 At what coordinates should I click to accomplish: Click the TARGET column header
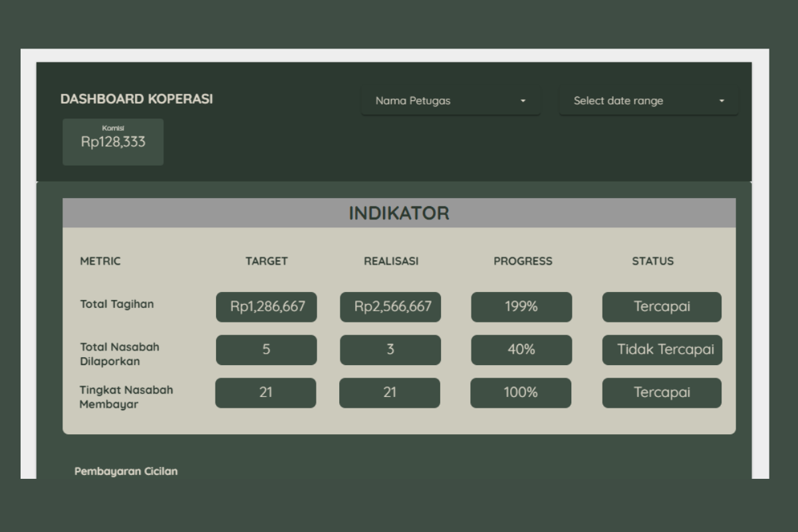point(267,261)
